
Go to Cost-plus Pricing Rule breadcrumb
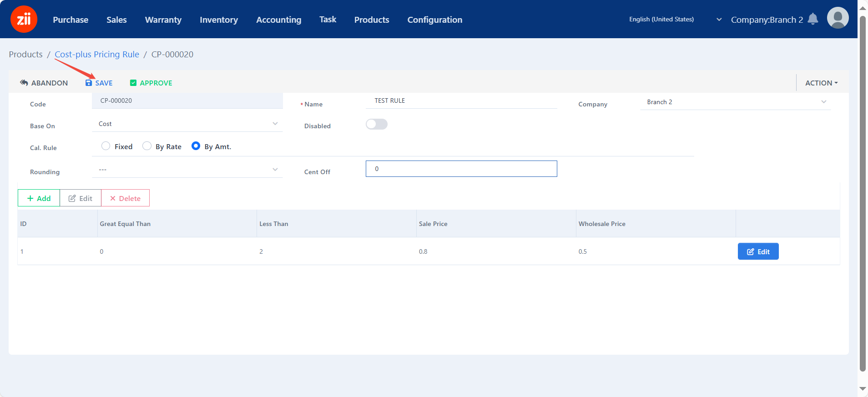click(x=97, y=54)
